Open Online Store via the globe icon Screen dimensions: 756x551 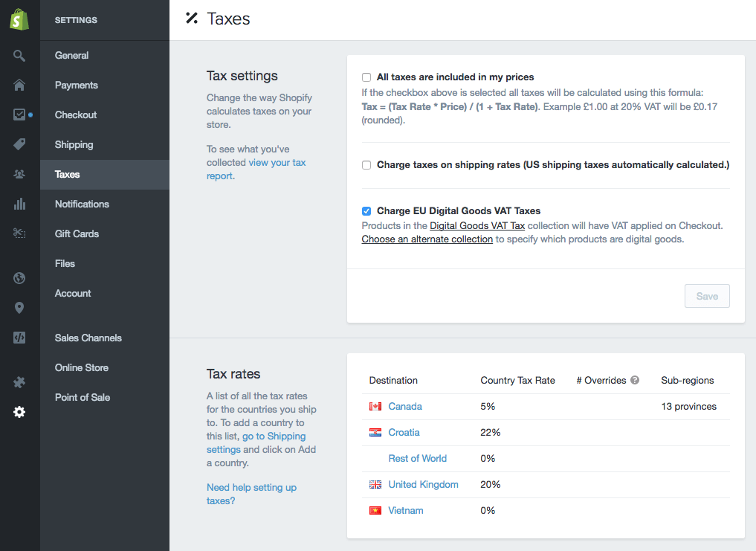(x=19, y=278)
